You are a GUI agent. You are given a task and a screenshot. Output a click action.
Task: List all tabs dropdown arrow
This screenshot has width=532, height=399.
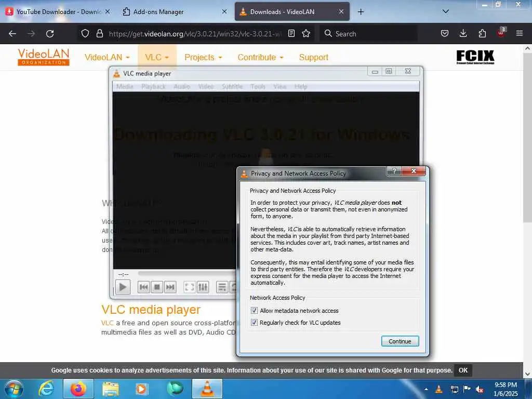click(446, 11)
